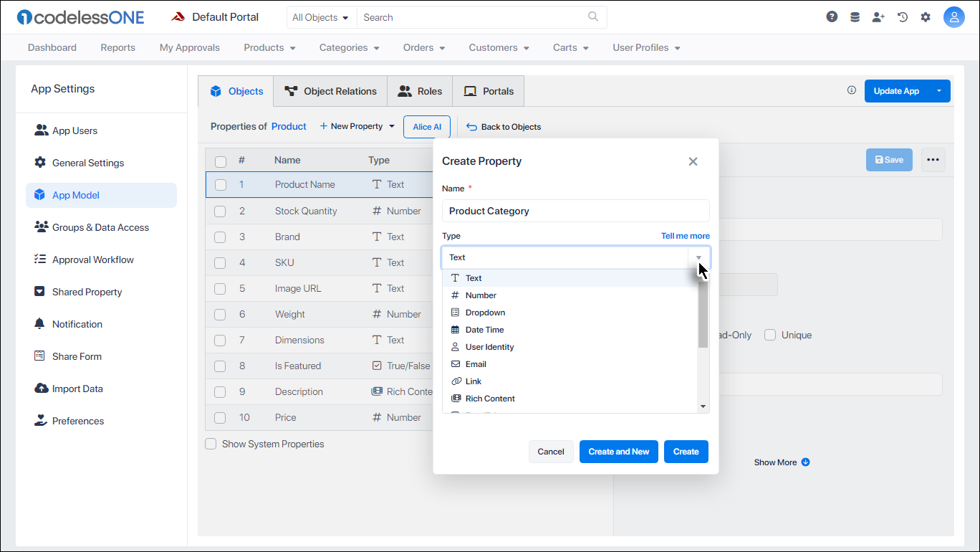Click the Shared Property sidebar icon
This screenshot has width=980, height=552.
pyautogui.click(x=41, y=292)
